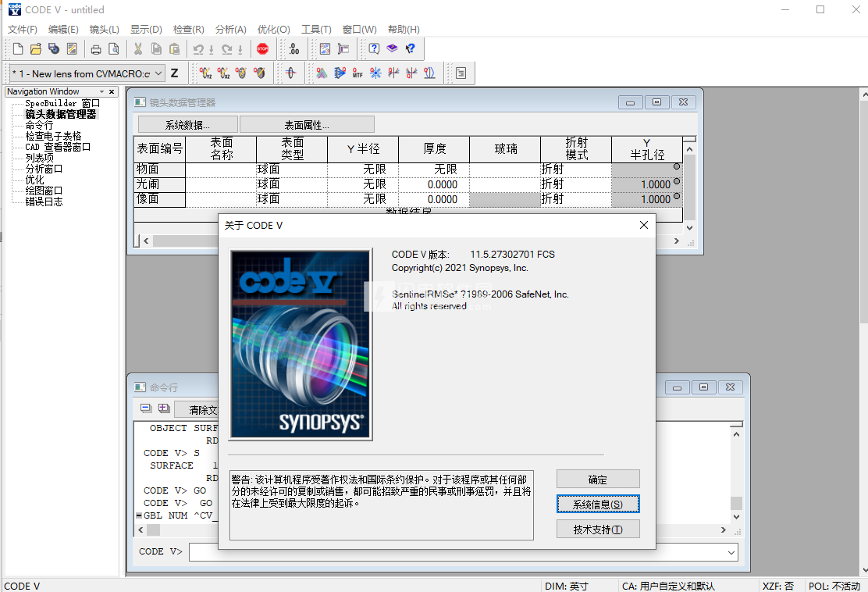Click the quick field curves icon
This screenshot has width=868, height=592.
pos(429,73)
